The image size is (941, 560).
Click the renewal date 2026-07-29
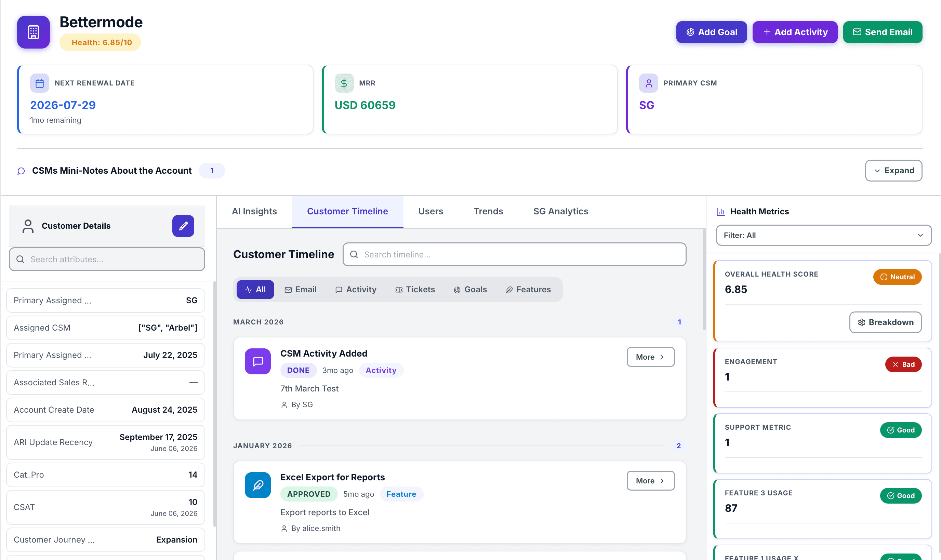63,105
